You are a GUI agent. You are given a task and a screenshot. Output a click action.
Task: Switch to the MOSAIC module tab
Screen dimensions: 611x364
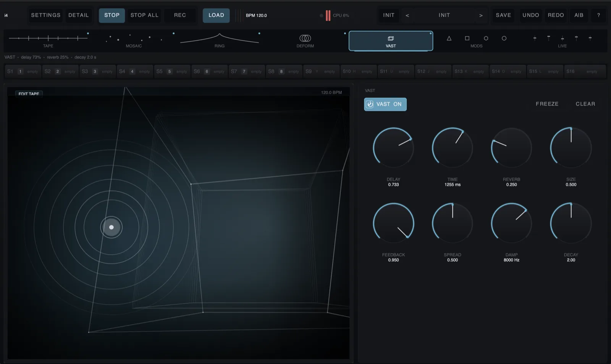[x=134, y=40]
